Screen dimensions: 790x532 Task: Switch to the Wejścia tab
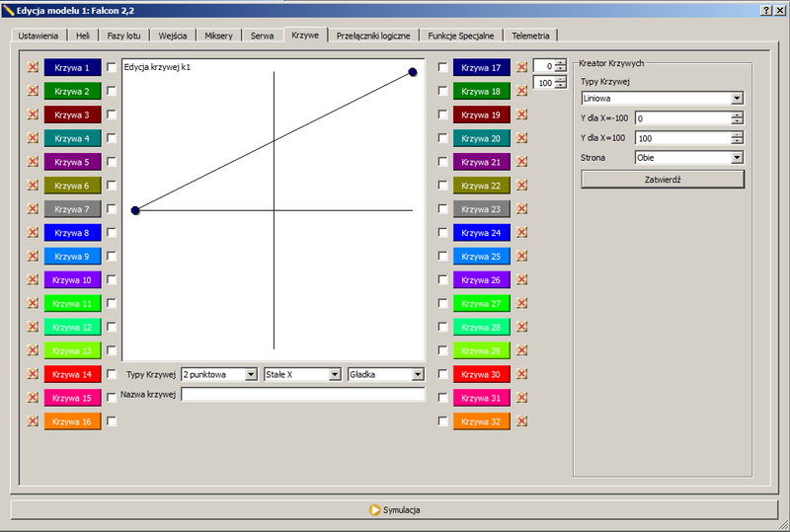[172, 36]
